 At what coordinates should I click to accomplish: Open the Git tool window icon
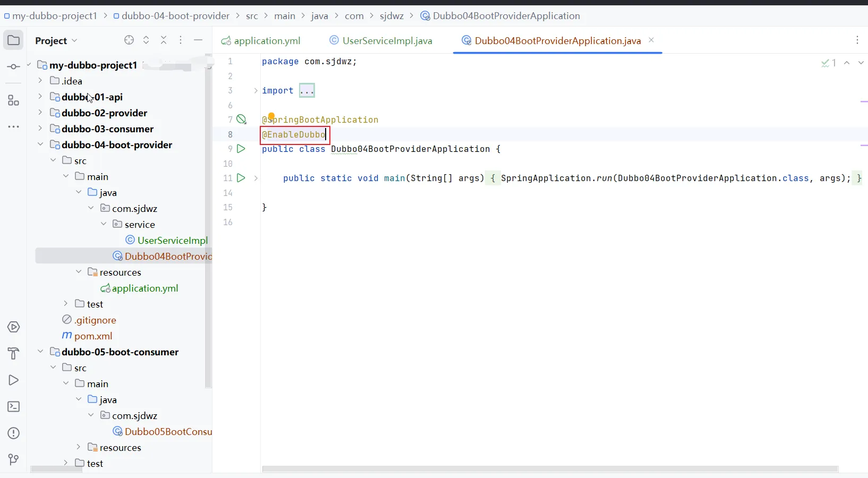(14, 460)
